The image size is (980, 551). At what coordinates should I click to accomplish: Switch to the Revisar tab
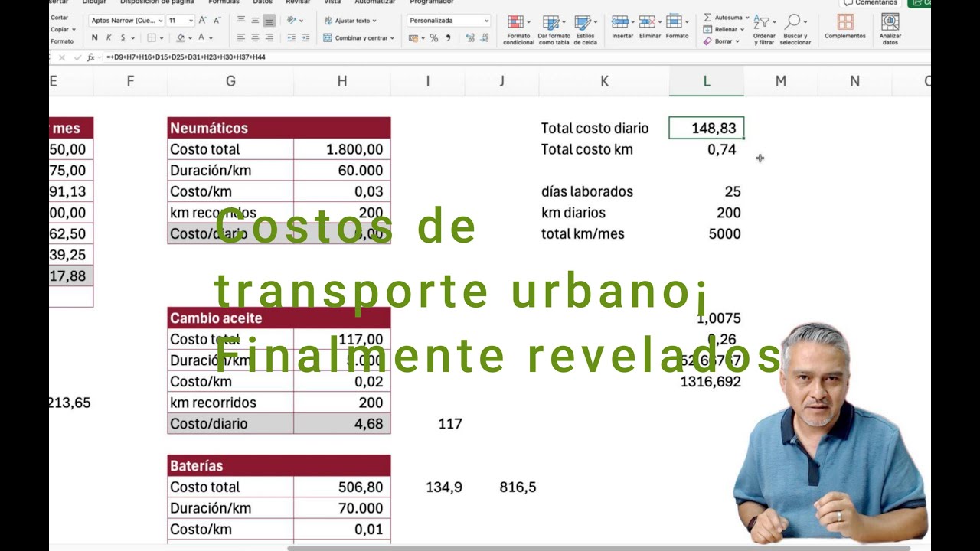pyautogui.click(x=298, y=2)
